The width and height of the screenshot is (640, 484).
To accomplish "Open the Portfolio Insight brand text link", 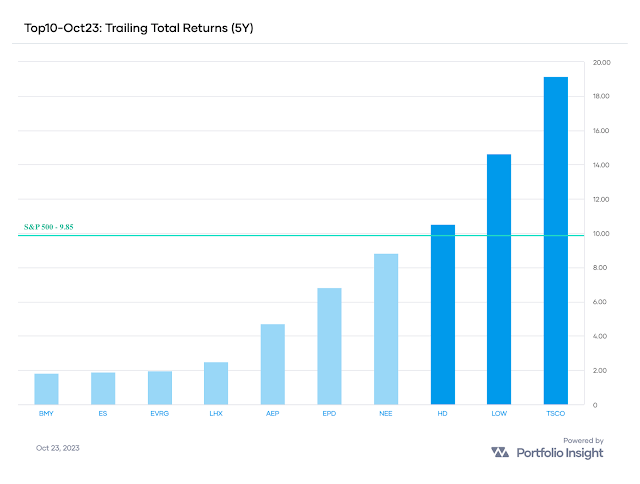I will coord(560,453).
